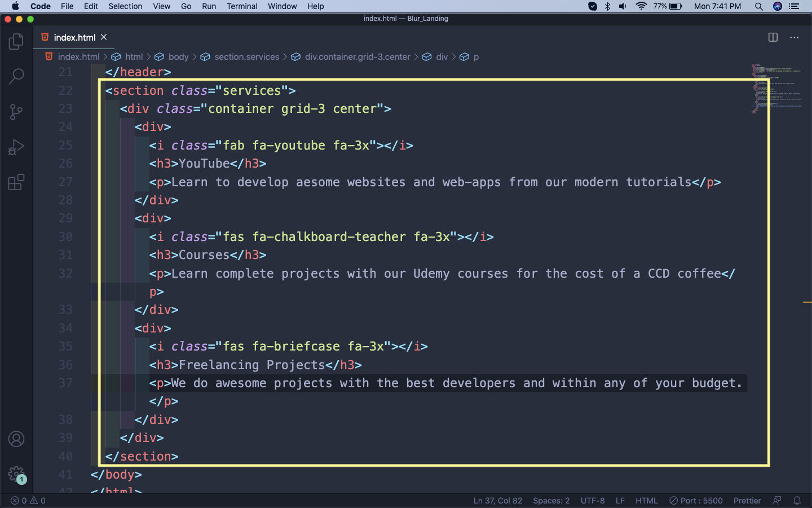This screenshot has width=812, height=508.
Task: Click the fa-youtube icon tag line
Action: [281, 146]
